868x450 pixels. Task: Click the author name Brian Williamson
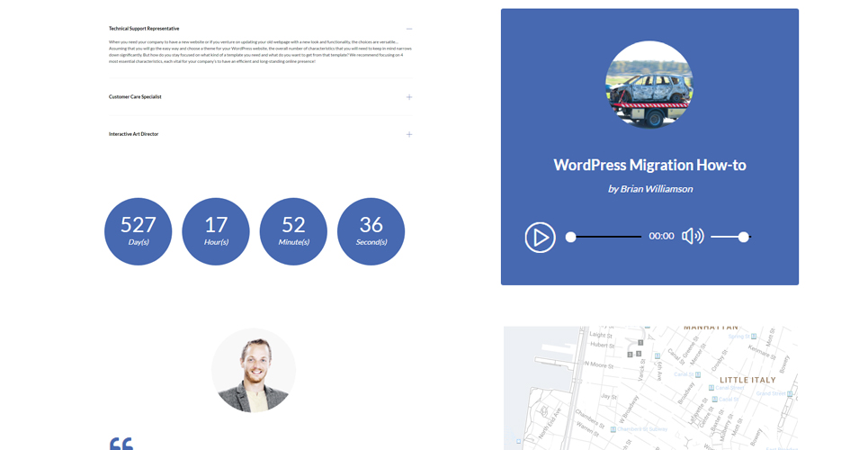point(657,189)
